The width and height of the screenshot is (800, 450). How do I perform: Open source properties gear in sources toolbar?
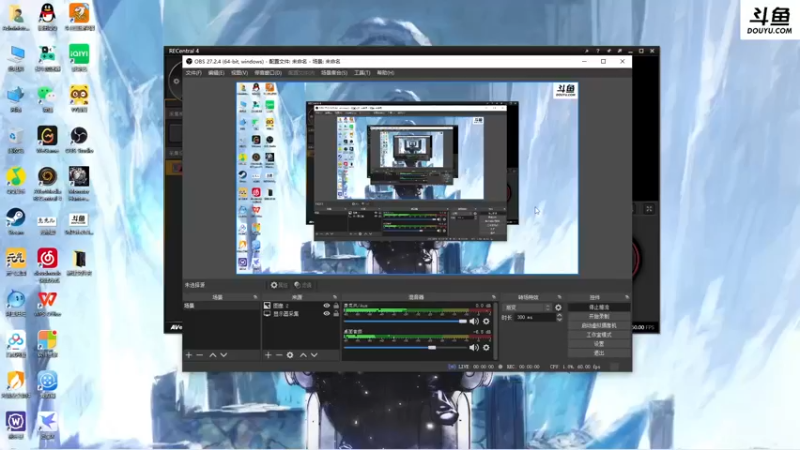290,355
